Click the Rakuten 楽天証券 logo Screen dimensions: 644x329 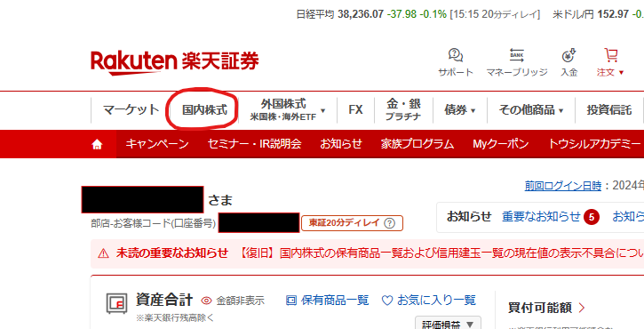(175, 62)
